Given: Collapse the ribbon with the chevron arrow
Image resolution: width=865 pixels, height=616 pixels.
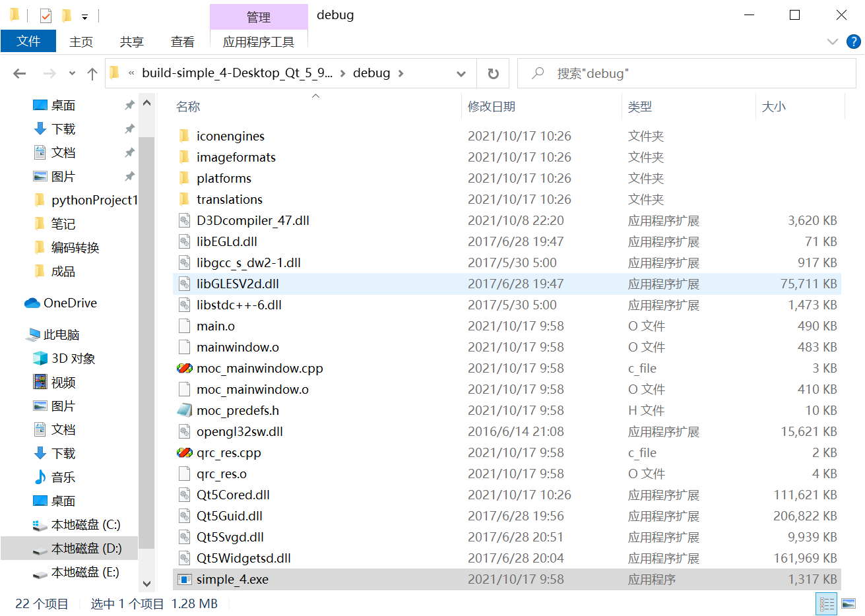Looking at the screenshot, I should click(x=833, y=42).
